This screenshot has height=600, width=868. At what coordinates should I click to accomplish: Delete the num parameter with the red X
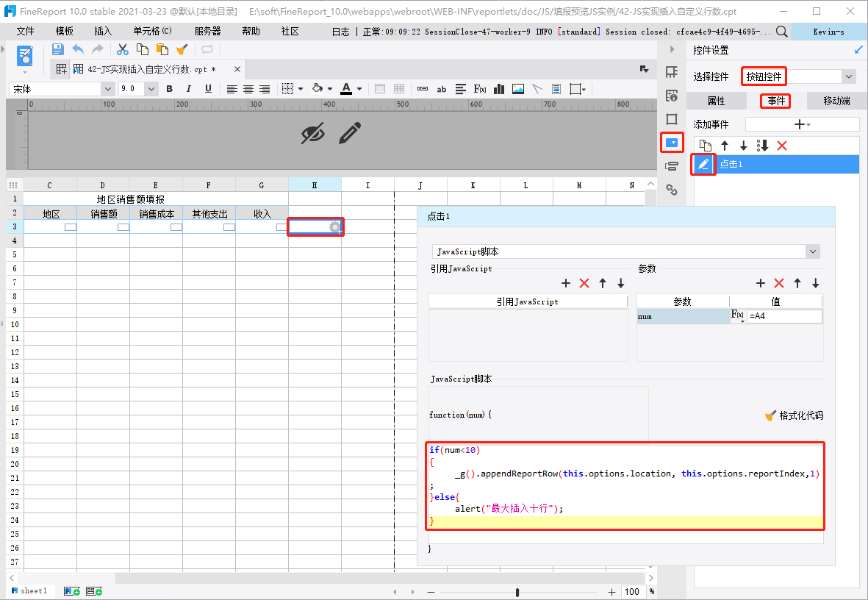pyautogui.click(x=779, y=283)
